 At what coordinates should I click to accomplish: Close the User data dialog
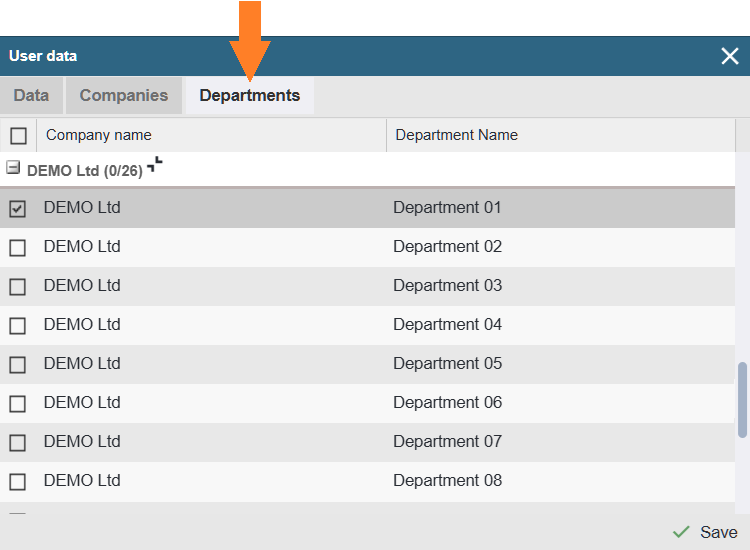[x=730, y=56]
